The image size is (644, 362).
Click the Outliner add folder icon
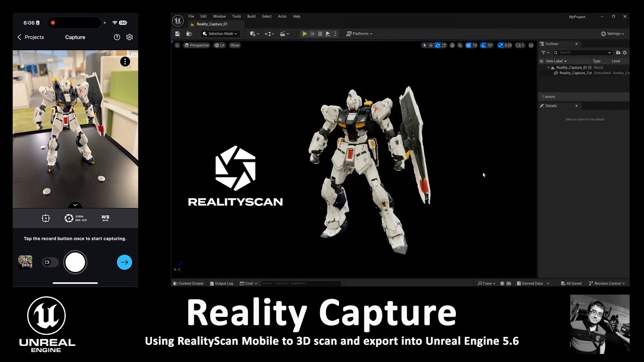[x=618, y=52]
